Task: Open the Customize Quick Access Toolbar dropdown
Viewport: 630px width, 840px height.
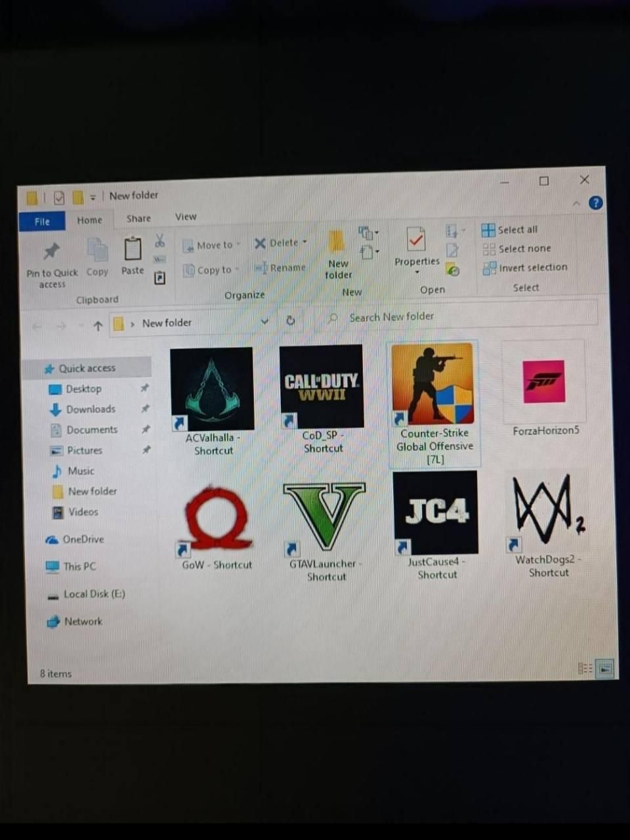Action: [x=93, y=197]
